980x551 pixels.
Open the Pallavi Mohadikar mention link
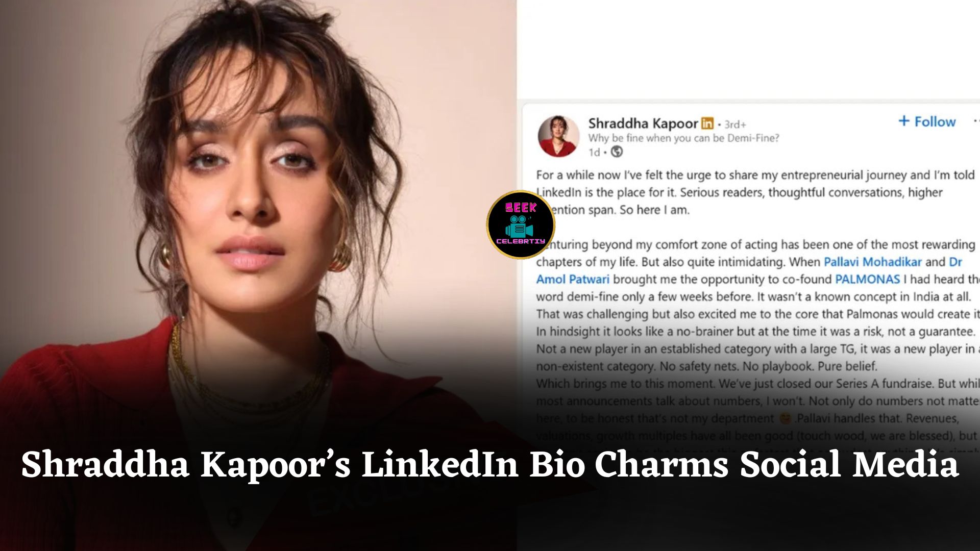click(873, 262)
